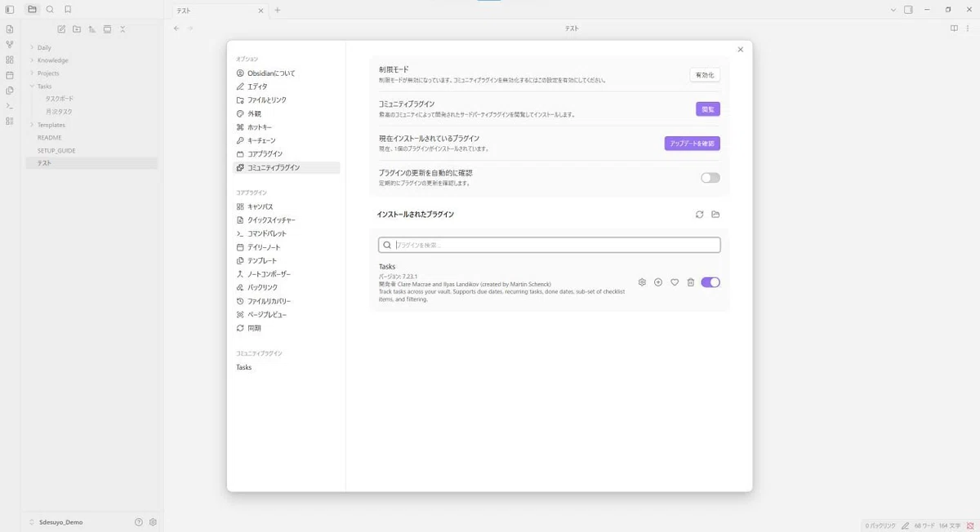Create a new folder in file explorer

(77, 29)
